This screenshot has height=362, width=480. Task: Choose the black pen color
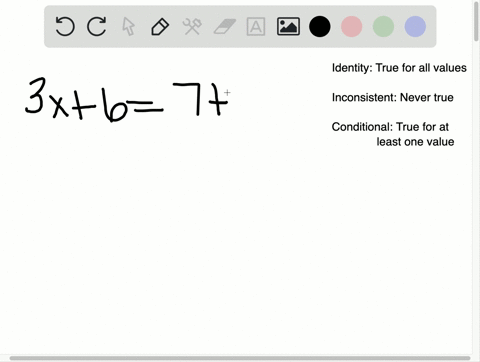tap(320, 26)
